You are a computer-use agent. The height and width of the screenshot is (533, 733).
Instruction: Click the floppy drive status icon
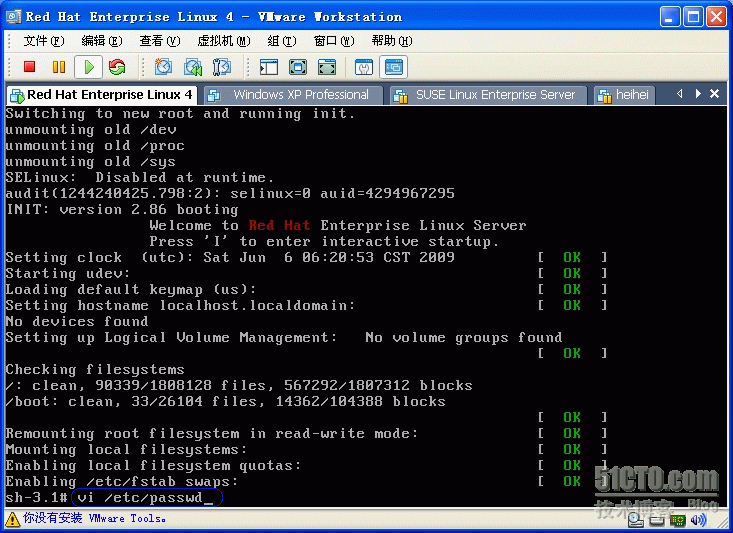[657, 520]
